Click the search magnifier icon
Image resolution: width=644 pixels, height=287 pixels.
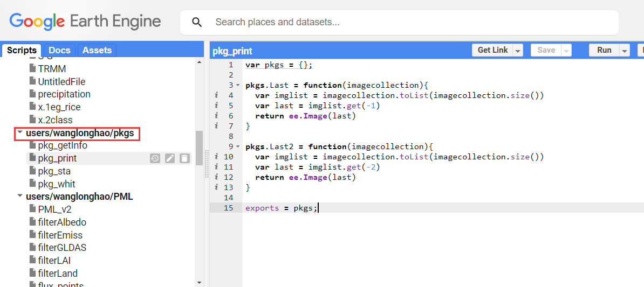(x=197, y=22)
